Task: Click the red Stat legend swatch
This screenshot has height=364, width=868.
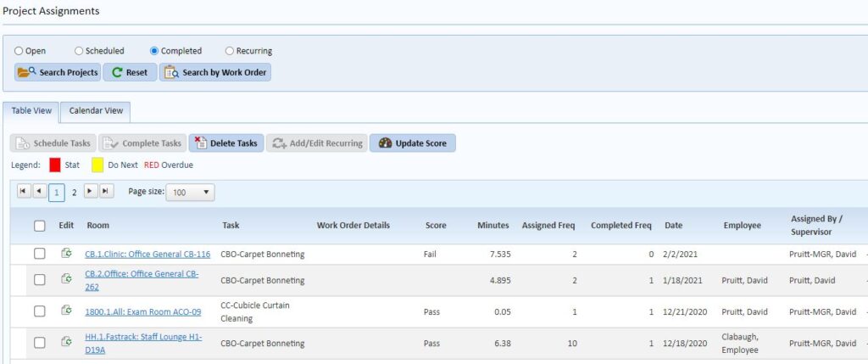Action: click(x=55, y=165)
